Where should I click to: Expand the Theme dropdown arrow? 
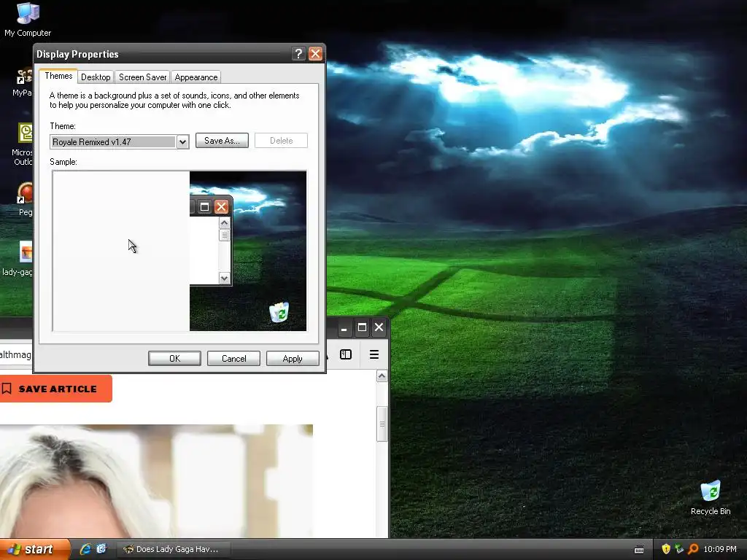click(182, 142)
